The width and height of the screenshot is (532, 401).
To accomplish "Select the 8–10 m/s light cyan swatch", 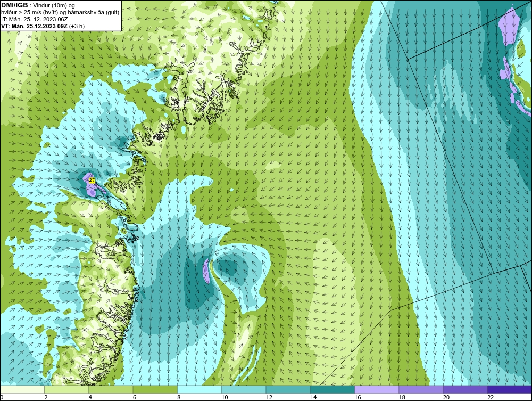I will 199,389.
